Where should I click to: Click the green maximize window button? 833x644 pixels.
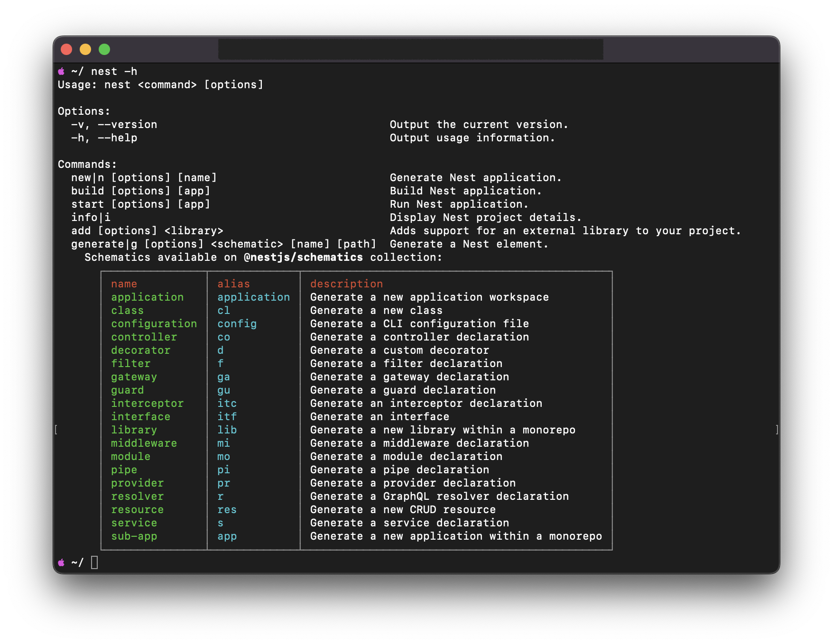click(104, 49)
